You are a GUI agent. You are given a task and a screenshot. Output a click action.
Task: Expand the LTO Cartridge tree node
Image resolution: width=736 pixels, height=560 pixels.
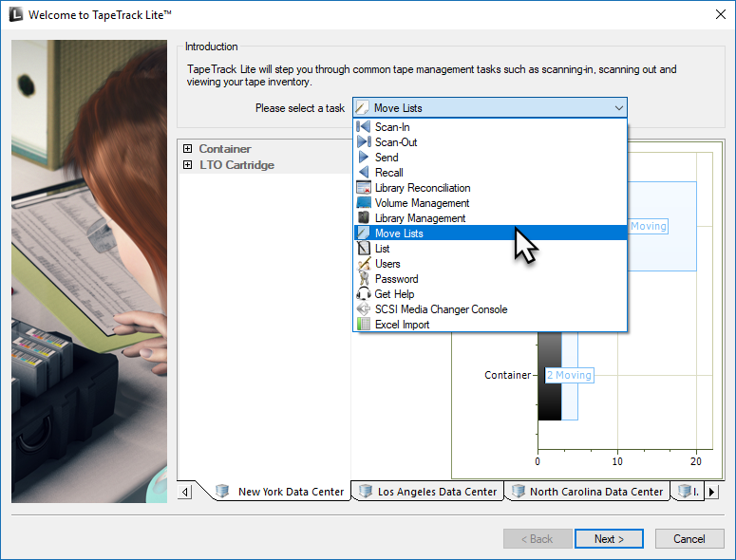point(187,164)
